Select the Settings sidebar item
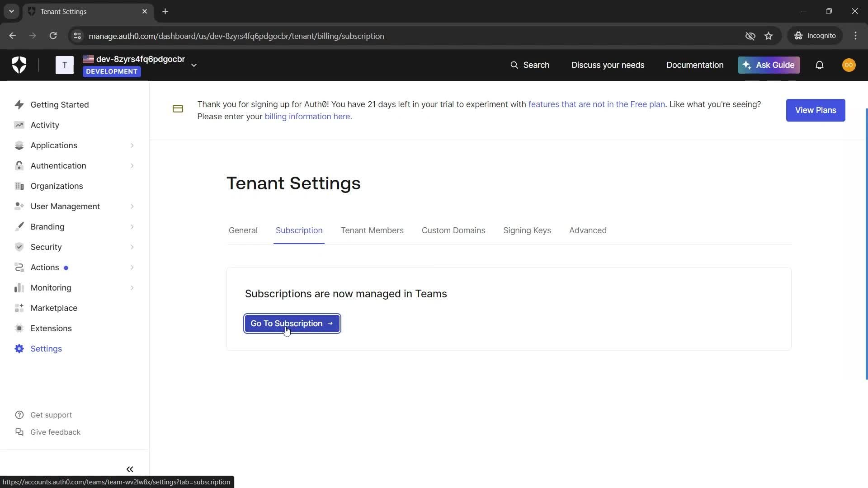This screenshot has width=868, height=488. pos(46,349)
